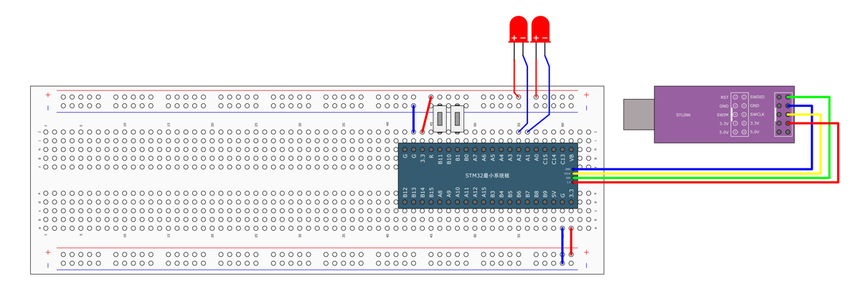
Task: Select the right red LED
Action: pyautogui.click(x=540, y=29)
